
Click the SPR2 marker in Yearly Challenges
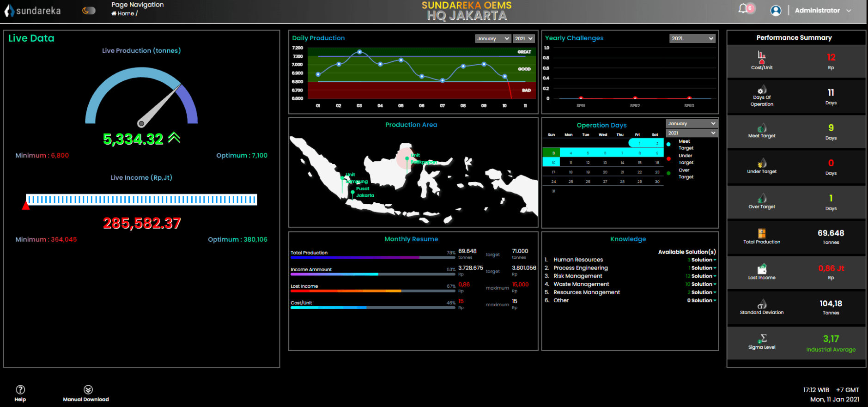[635, 98]
